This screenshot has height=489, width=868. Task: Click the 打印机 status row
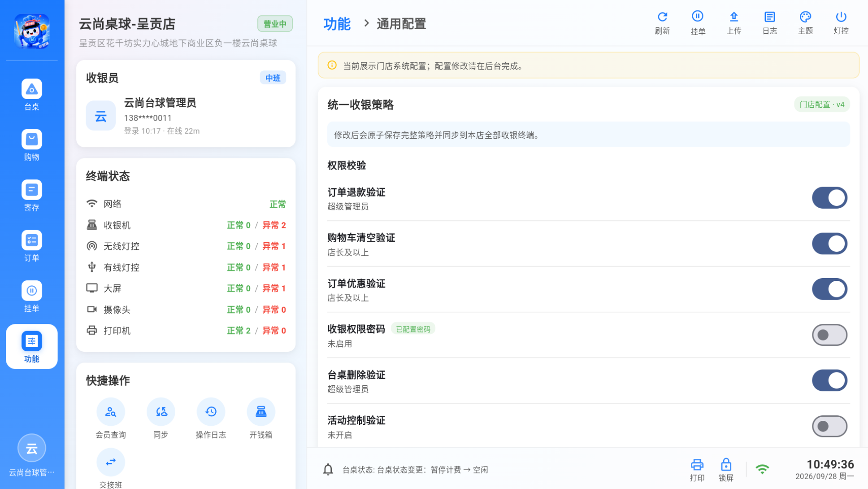pyautogui.click(x=186, y=331)
